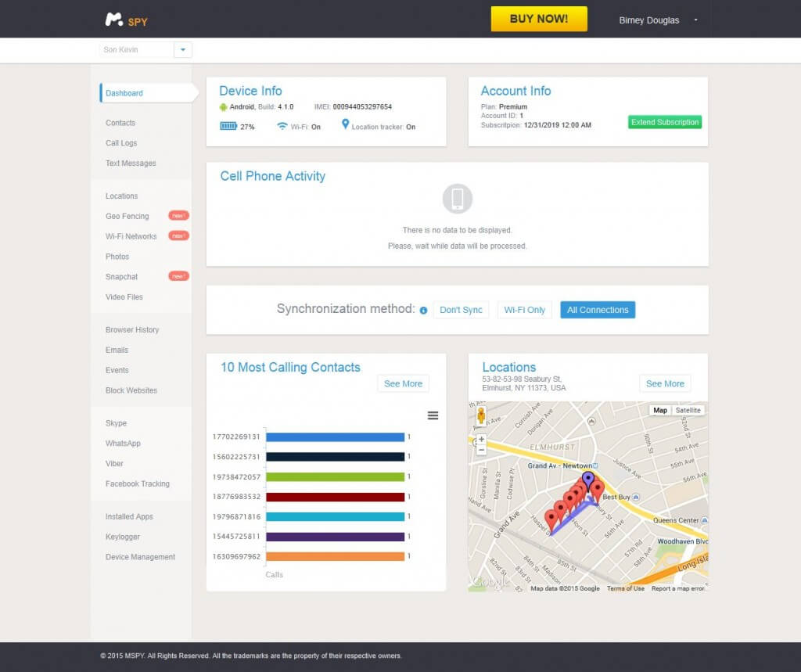Click the Location tracker pin icon
The height and width of the screenshot is (672, 801).
[345, 125]
